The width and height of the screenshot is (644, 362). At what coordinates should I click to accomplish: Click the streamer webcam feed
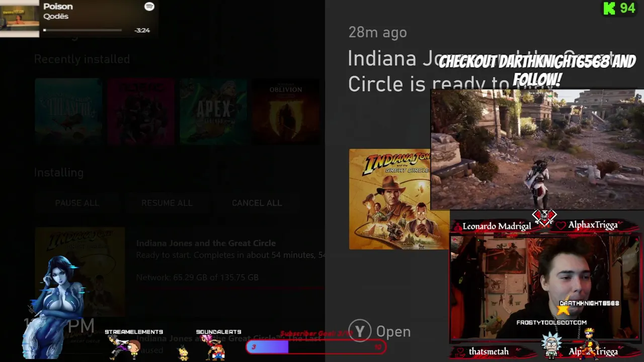pos(544,288)
